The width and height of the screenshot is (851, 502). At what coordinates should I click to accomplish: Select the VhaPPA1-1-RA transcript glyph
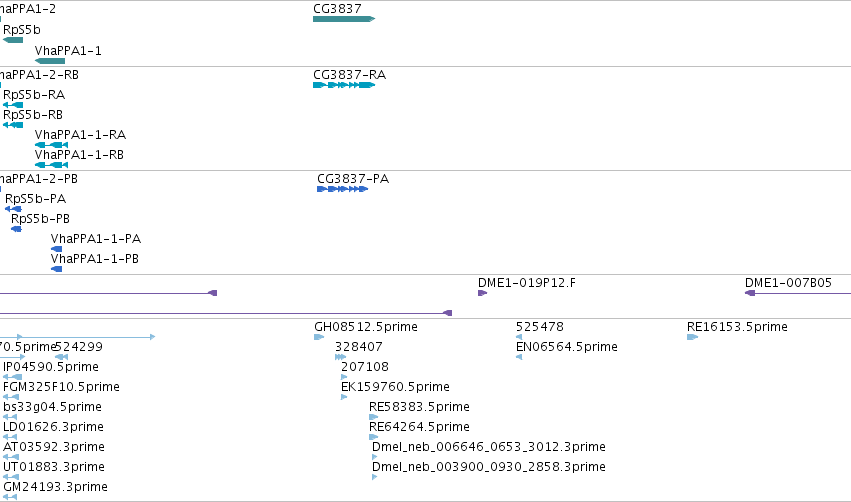pyautogui.click(x=52, y=145)
